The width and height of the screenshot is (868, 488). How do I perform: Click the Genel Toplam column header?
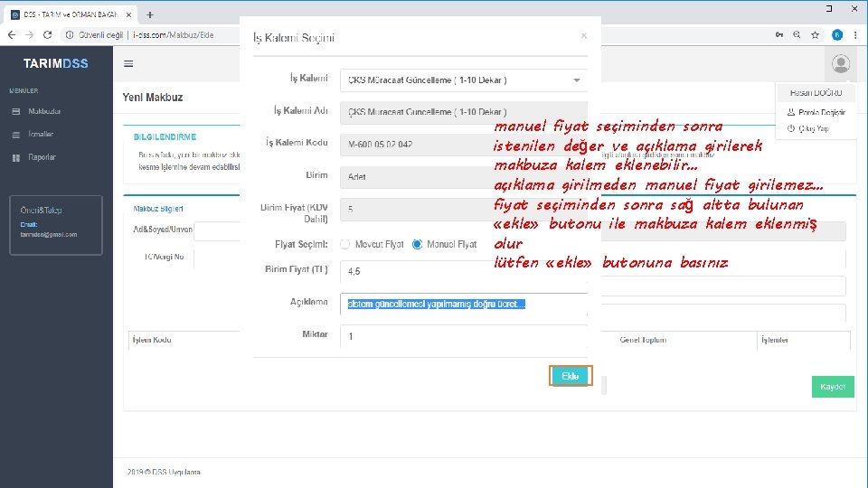[x=643, y=340]
